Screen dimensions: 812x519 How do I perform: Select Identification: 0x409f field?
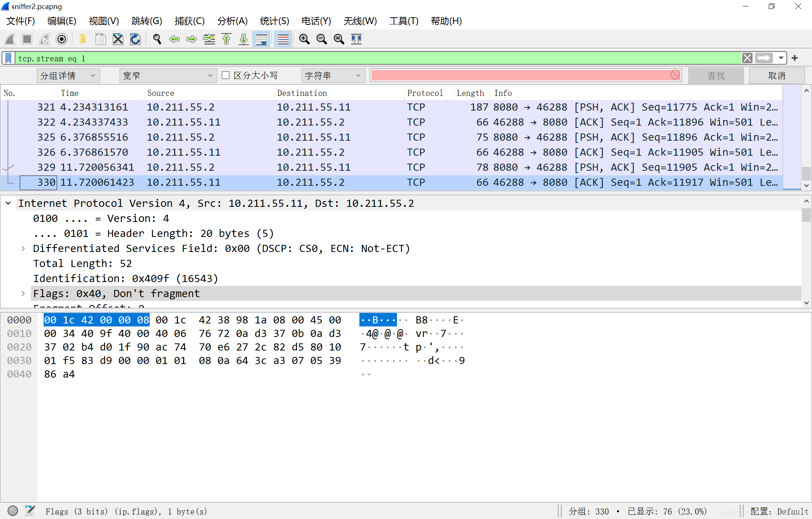click(126, 279)
